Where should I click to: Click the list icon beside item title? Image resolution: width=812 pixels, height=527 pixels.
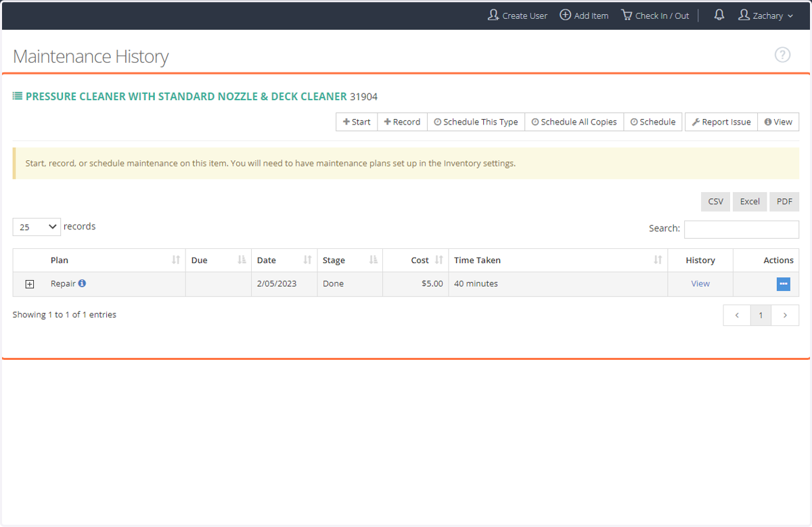(x=18, y=96)
